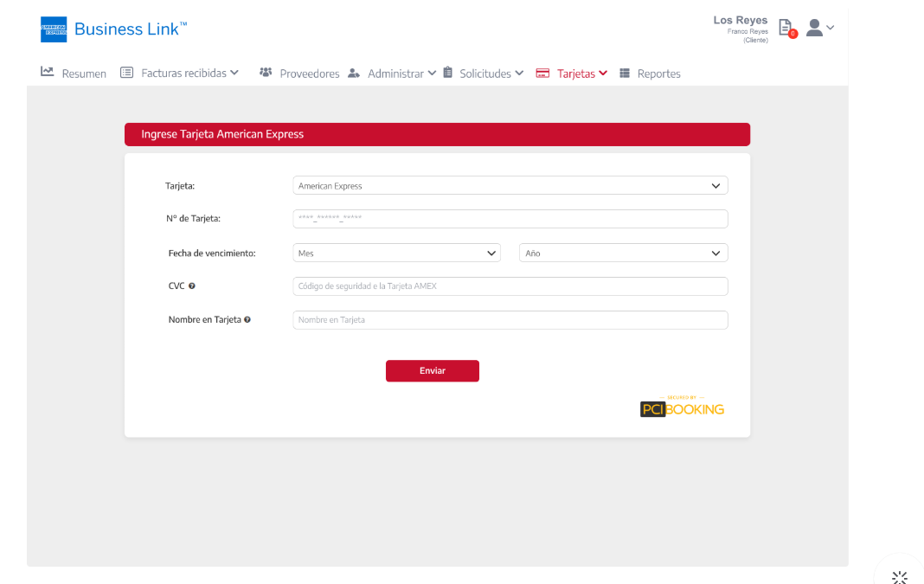This screenshot has width=924, height=584.
Task: Click the Resumen chart icon
Action: tap(48, 73)
